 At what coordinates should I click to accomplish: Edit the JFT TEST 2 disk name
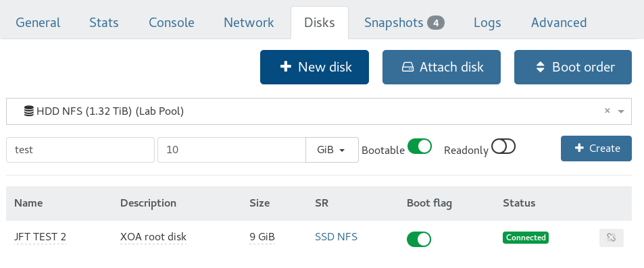click(41, 237)
